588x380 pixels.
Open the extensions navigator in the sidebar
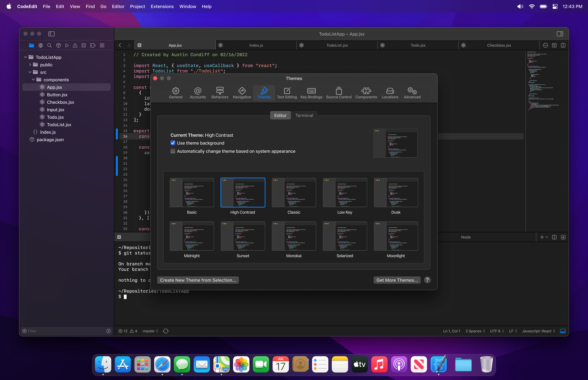93,45
